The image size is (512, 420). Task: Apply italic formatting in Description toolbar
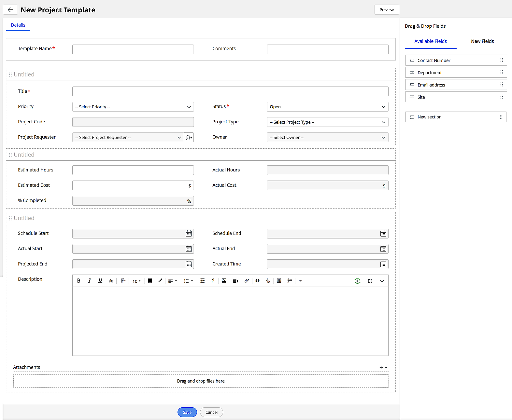[x=89, y=281]
